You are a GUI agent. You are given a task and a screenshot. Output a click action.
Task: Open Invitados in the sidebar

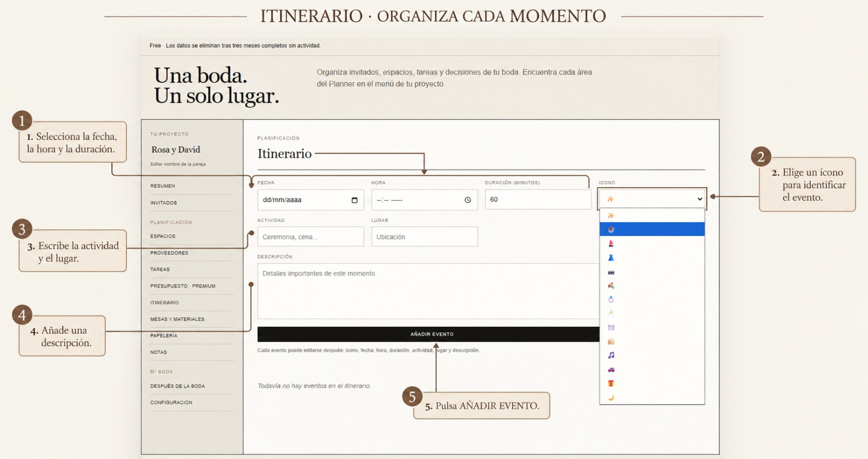pyautogui.click(x=164, y=203)
